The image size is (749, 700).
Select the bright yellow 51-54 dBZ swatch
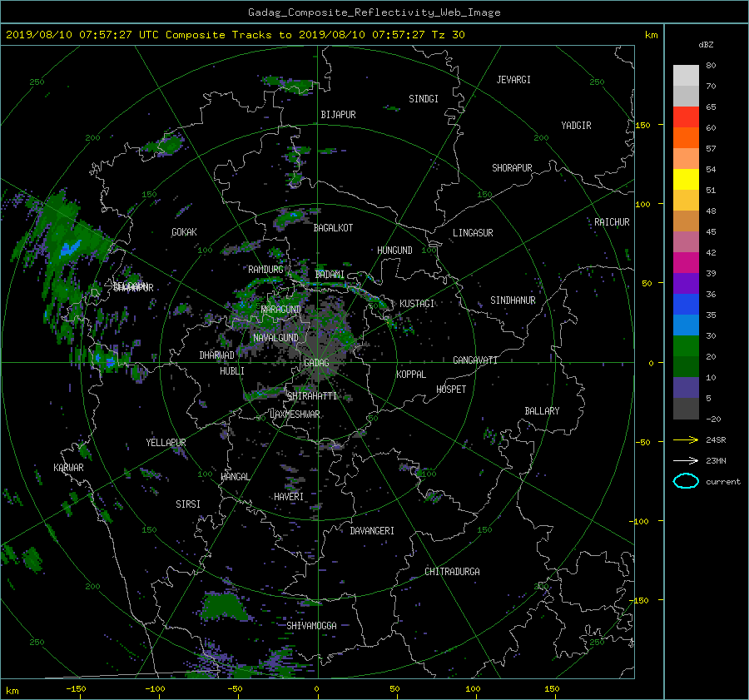(686, 179)
